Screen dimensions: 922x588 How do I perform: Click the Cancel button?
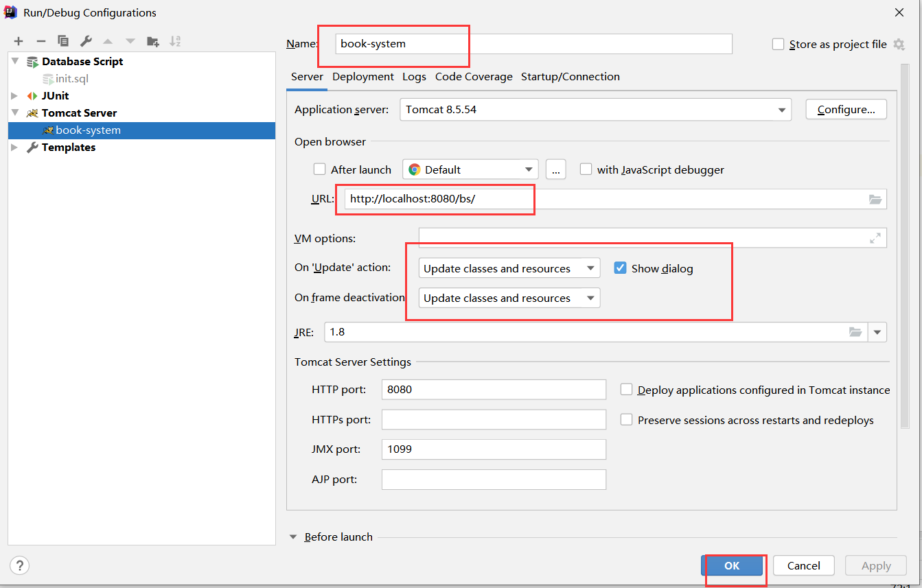pos(804,565)
